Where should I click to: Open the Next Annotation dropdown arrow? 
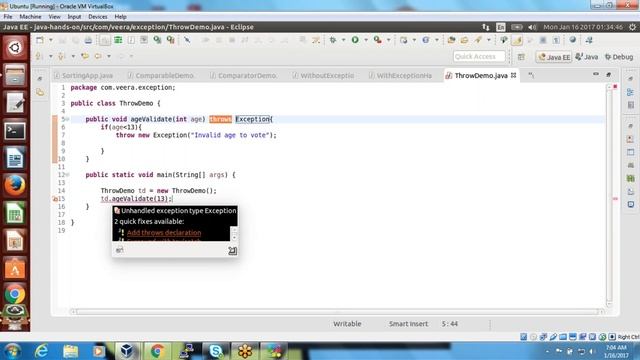51,56
